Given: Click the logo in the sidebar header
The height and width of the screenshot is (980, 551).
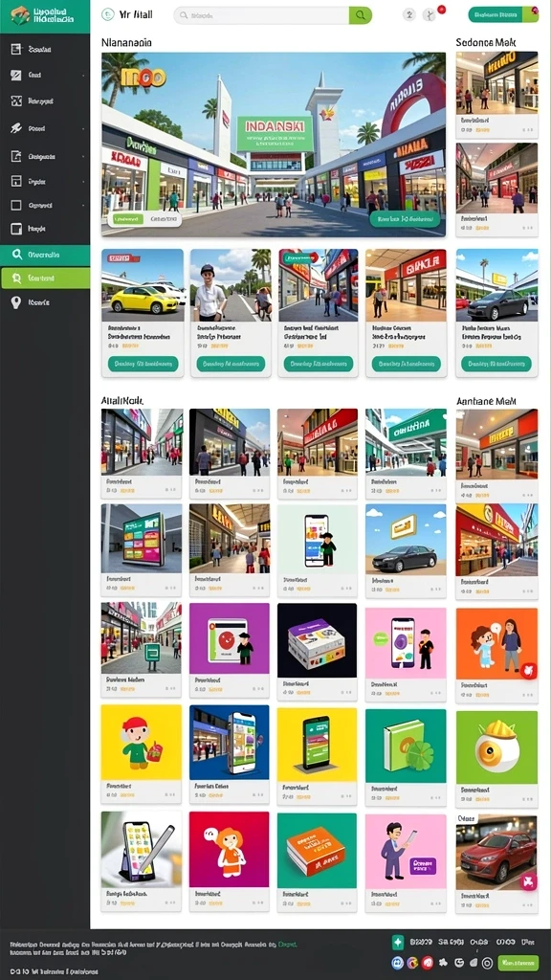Looking at the screenshot, I should point(20,15).
